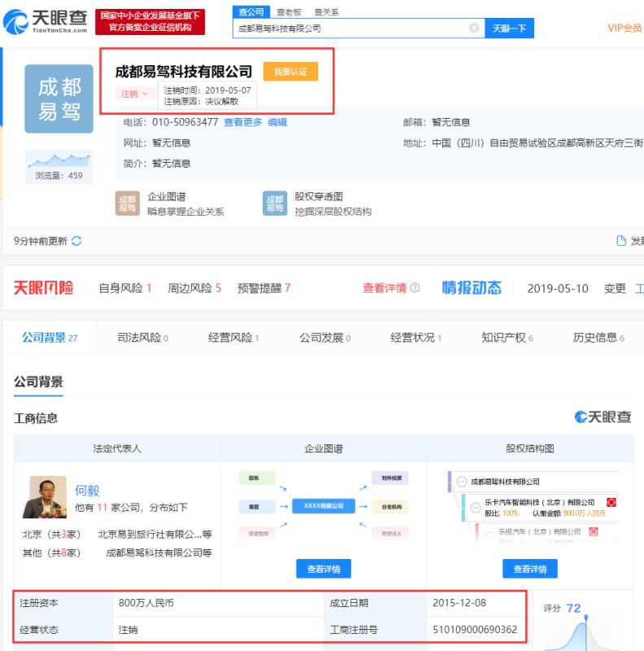Screen dimensions: 644x651
Task: Open 自身风险 1 risk item
Action: (x=125, y=288)
